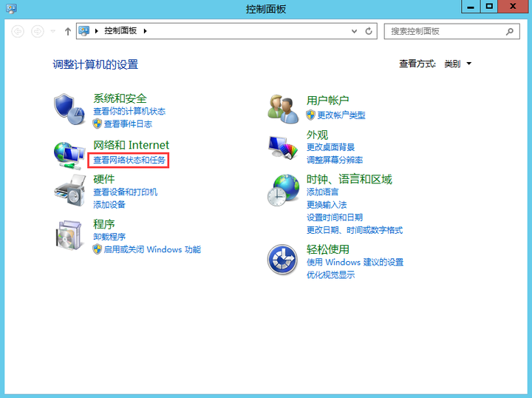Click 查看你的计算机状态 link
This screenshot has height=398, width=532.
(129, 111)
